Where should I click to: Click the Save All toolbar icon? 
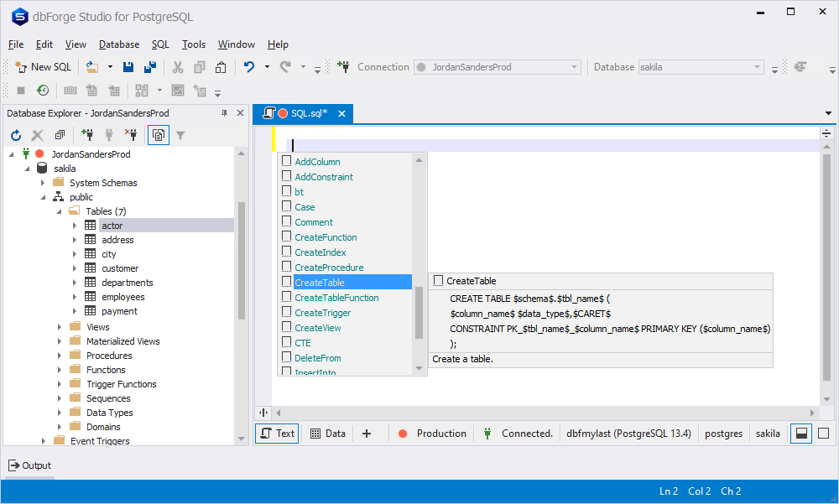pos(149,67)
